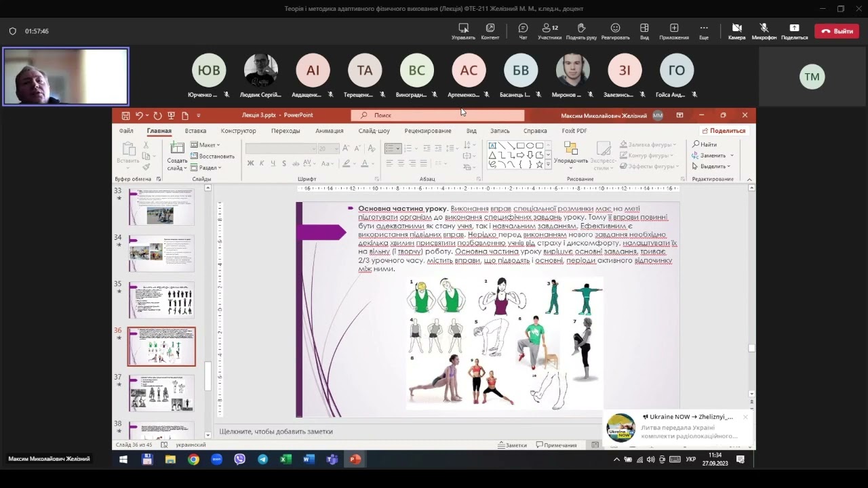Image resolution: width=868 pixels, height=488 pixels.
Task: Pop out the shared content
Action: (x=490, y=30)
